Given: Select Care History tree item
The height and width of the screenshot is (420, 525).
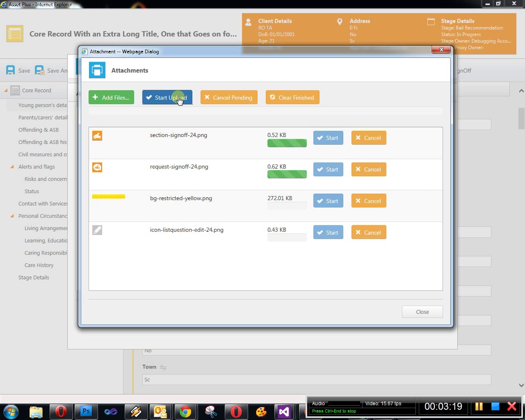Looking at the screenshot, I should [39, 265].
